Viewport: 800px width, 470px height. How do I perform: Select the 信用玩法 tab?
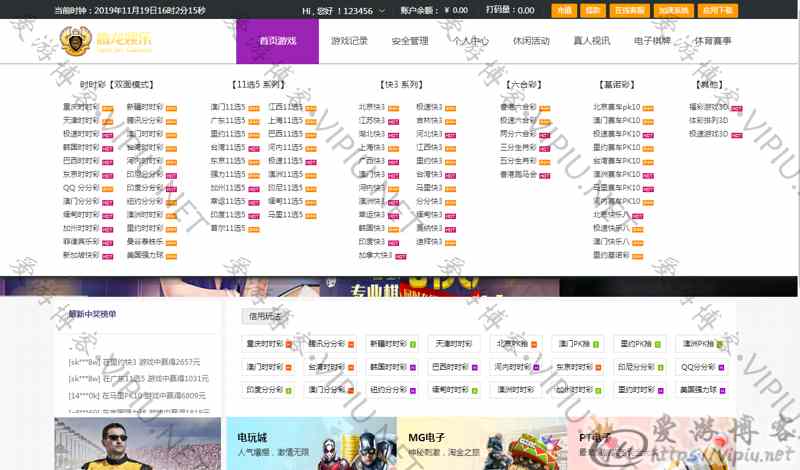pos(265,316)
